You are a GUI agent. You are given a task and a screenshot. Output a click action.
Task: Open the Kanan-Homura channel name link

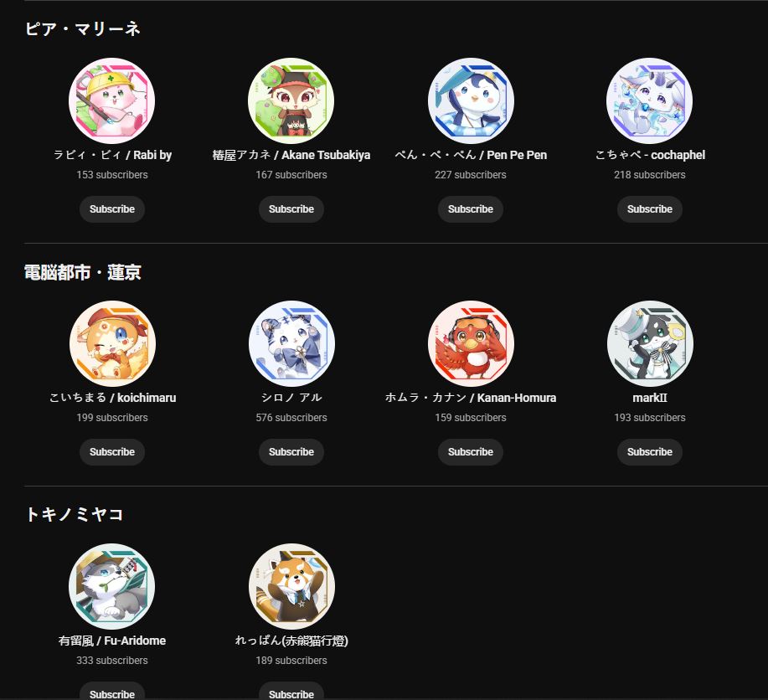(471, 398)
